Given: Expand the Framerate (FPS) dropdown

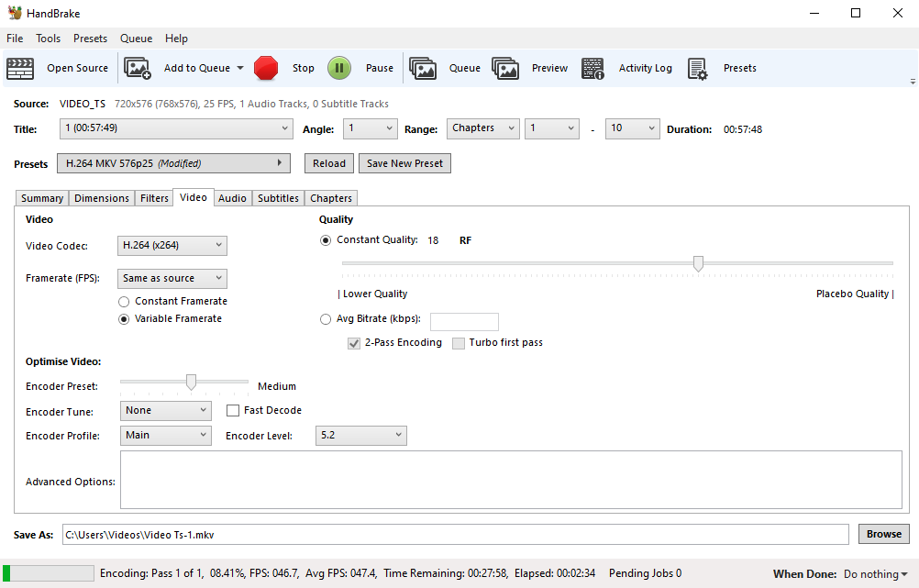Looking at the screenshot, I should [172, 279].
